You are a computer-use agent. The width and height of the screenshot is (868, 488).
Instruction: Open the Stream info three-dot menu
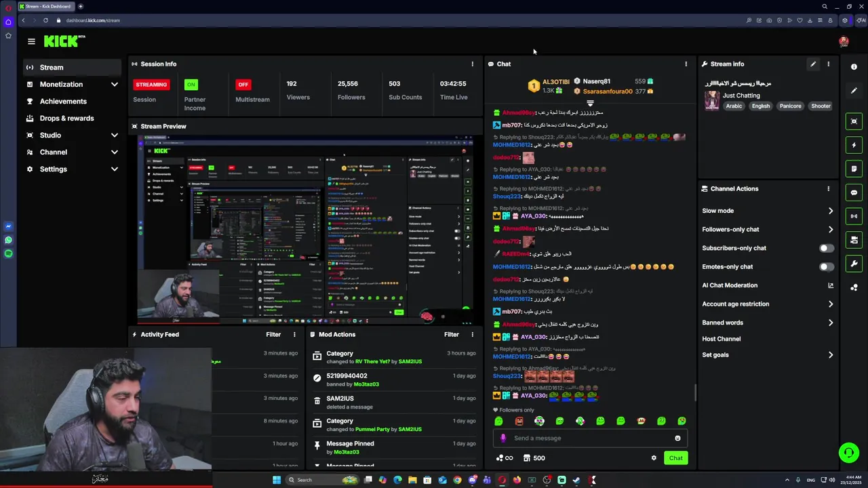[x=828, y=64]
